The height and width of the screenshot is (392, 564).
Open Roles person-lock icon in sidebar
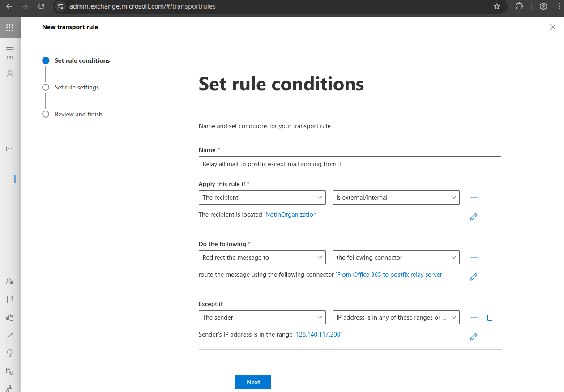[x=10, y=281]
